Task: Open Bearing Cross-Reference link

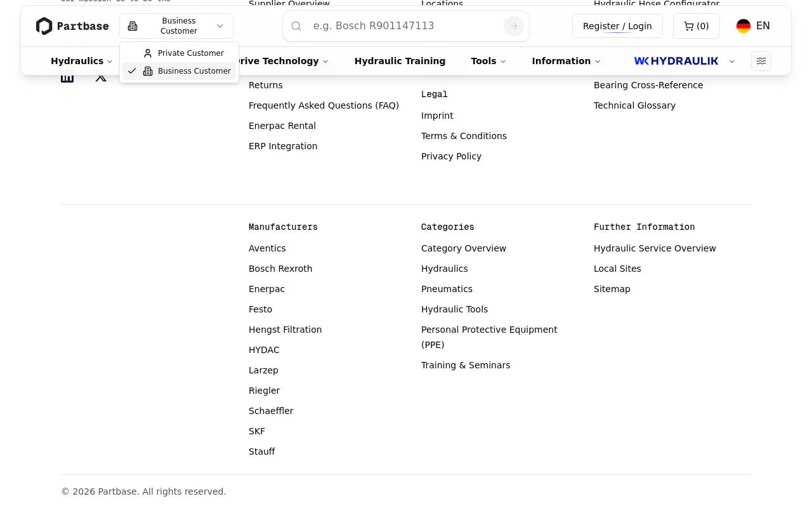Action: [648, 85]
